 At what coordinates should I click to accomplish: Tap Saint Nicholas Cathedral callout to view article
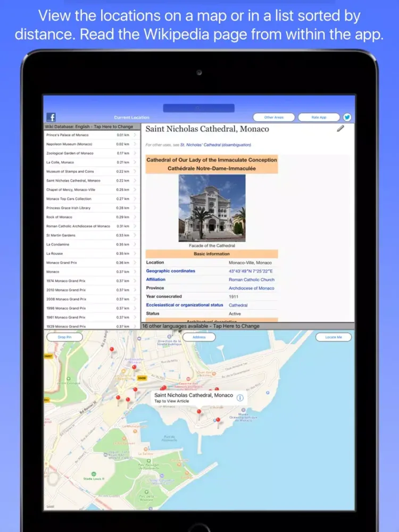(199, 397)
